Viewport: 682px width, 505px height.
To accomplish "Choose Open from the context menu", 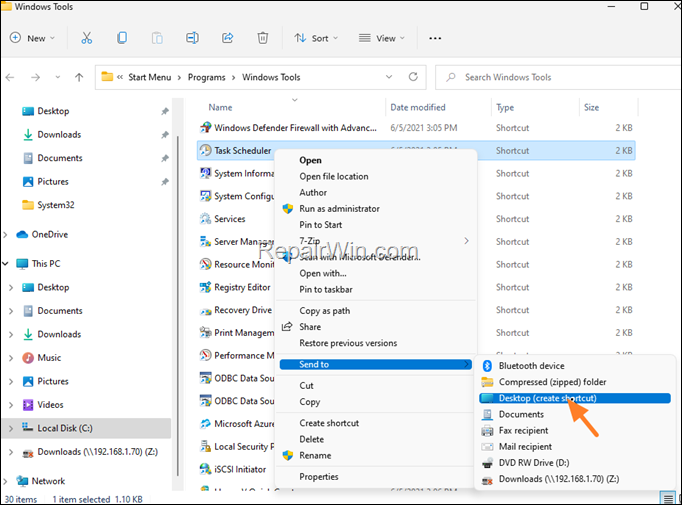I will tap(311, 161).
